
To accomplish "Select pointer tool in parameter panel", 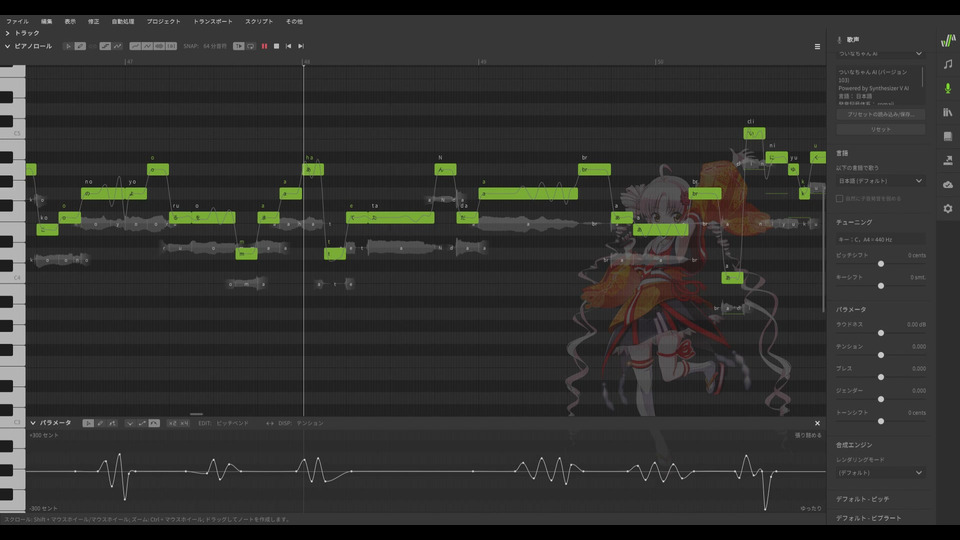I will [88, 423].
